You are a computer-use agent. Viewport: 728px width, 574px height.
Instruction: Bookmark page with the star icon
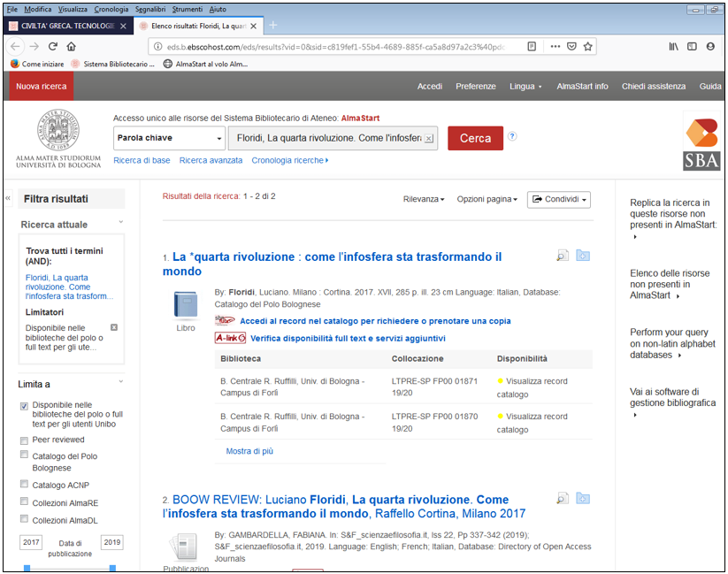click(588, 46)
